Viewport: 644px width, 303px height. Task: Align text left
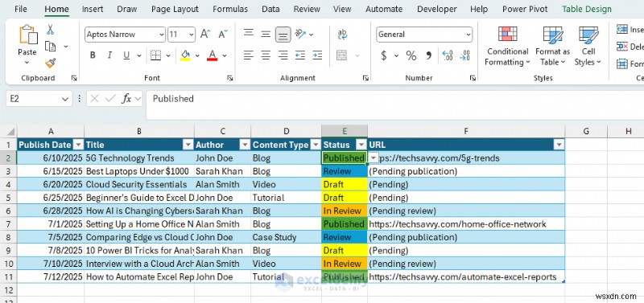click(x=249, y=55)
